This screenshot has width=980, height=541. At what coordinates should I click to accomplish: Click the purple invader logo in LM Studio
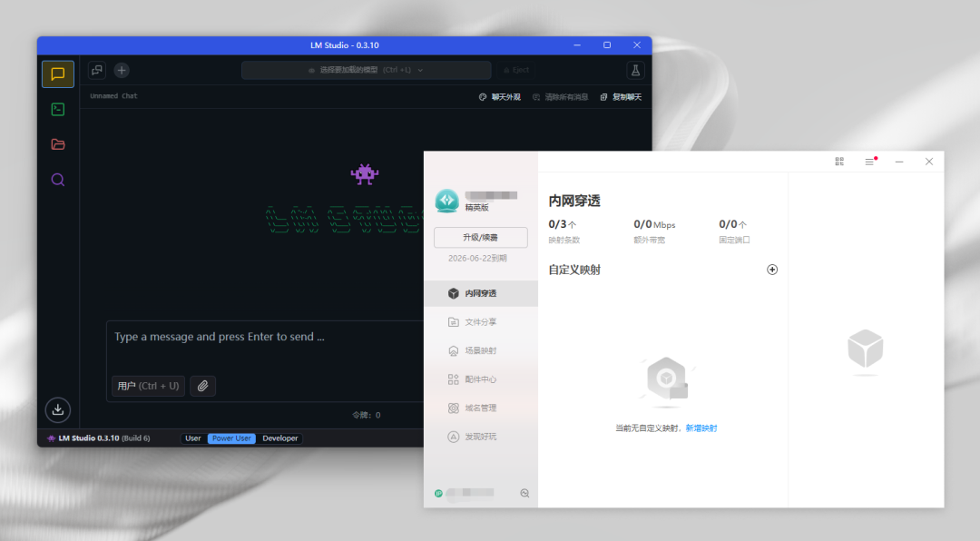tap(365, 174)
